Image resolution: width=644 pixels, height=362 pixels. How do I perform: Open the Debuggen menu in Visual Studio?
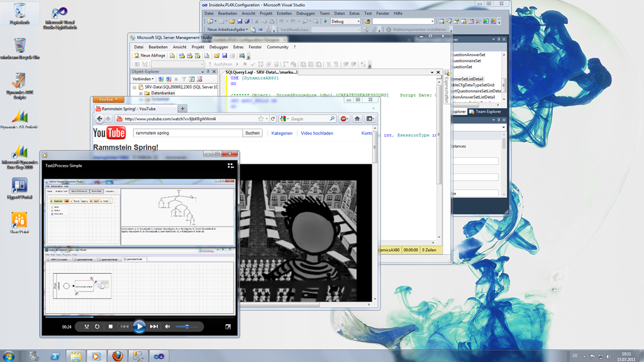(306, 13)
